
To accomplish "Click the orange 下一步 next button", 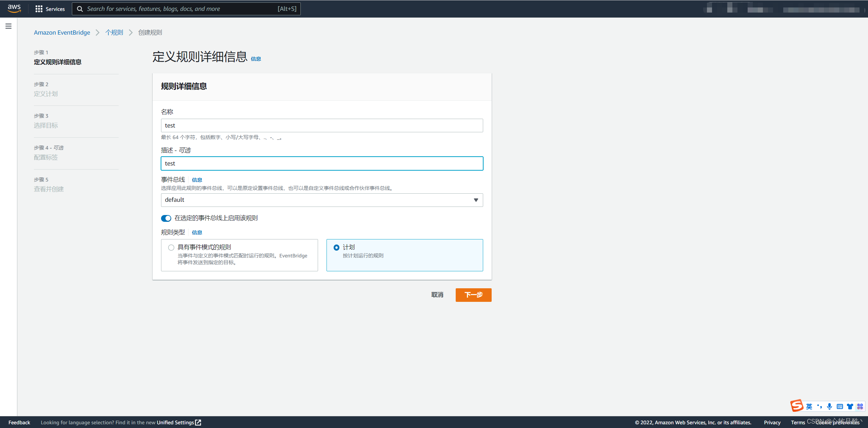I will click(x=473, y=295).
